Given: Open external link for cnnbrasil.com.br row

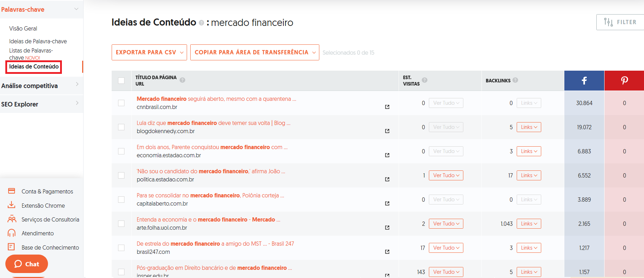Looking at the screenshot, I should (x=387, y=107).
